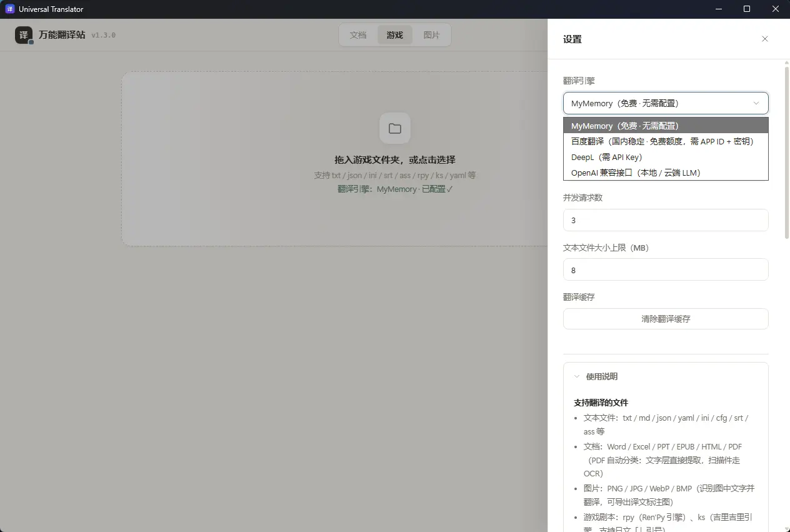Click the 万能翻译站 app logo icon
Viewport: 790px width, 532px height.
tap(24, 35)
